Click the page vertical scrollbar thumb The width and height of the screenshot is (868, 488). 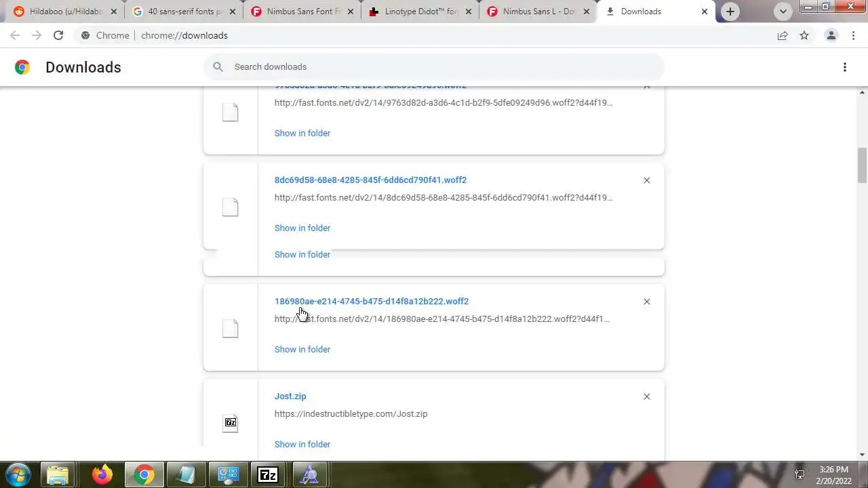(x=863, y=165)
